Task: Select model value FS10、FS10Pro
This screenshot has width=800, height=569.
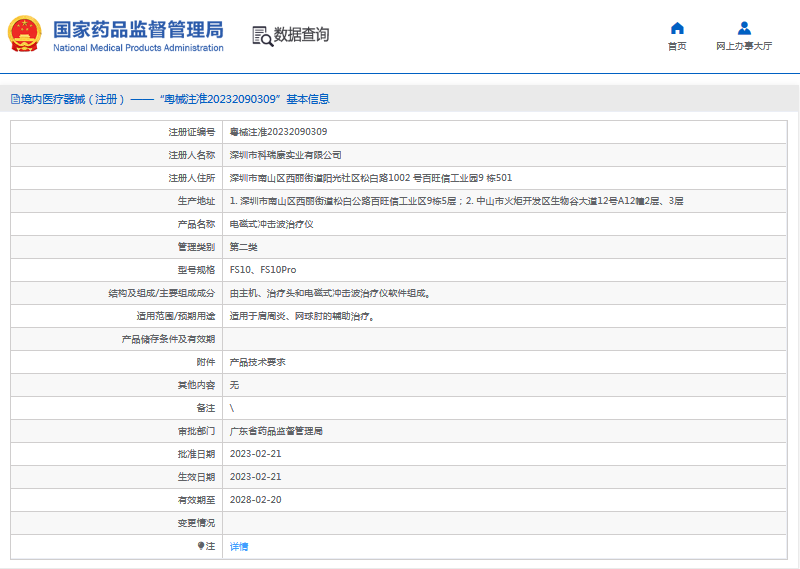Action: click(x=263, y=270)
